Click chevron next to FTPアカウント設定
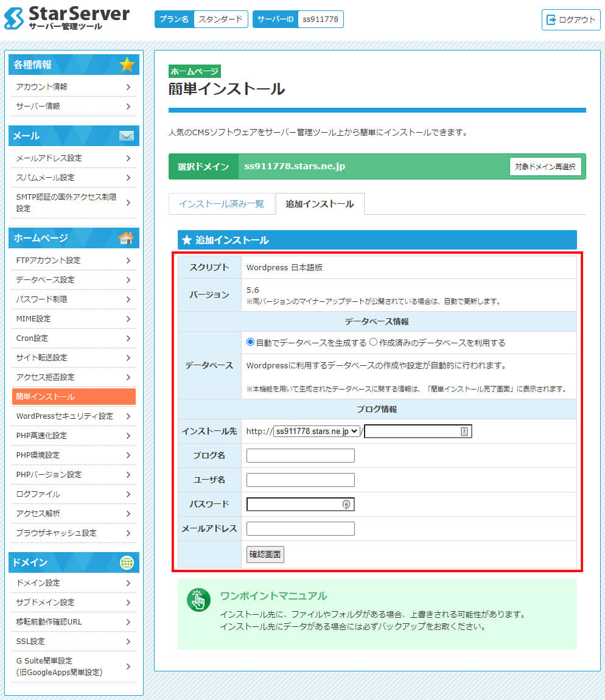 (x=128, y=261)
